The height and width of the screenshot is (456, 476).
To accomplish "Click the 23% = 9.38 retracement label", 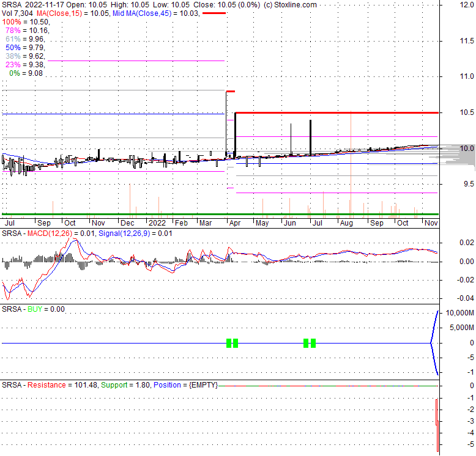I will click(x=24, y=65).
